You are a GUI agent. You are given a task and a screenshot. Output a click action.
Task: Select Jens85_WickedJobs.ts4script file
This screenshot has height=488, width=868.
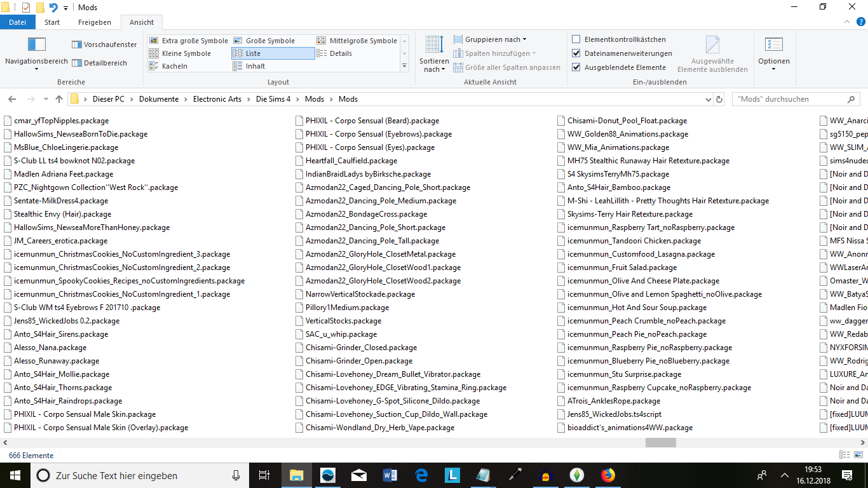(609, 414)
